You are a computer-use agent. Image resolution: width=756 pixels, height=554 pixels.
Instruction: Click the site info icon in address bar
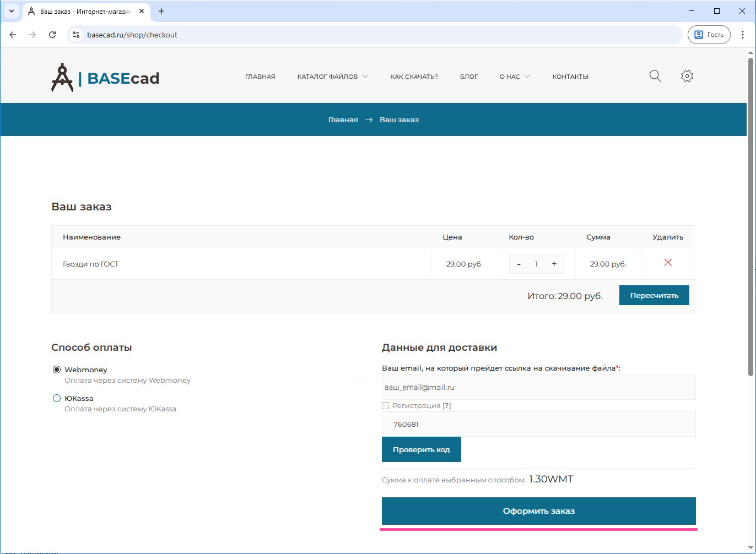[x=77, y=35]
